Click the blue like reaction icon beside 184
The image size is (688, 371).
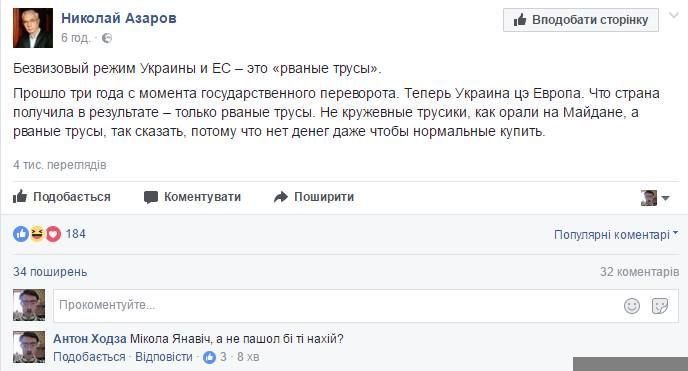[21, 234]
